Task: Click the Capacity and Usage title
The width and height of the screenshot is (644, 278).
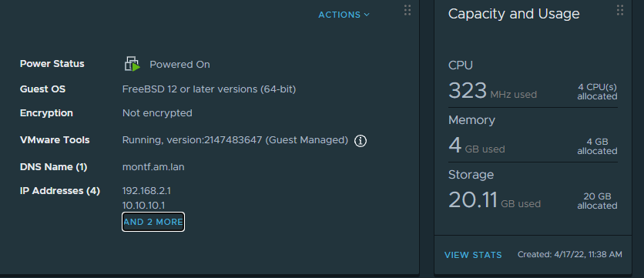Action: 514,14
